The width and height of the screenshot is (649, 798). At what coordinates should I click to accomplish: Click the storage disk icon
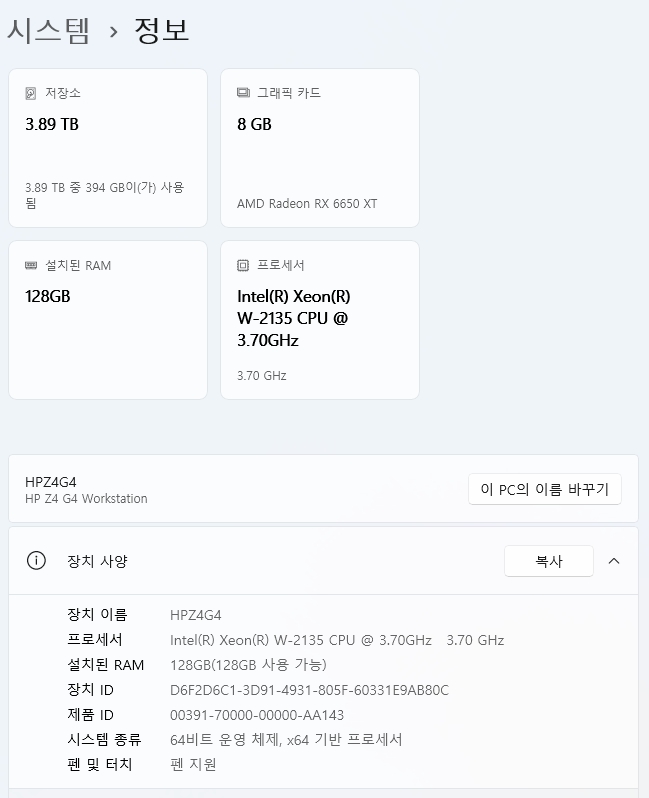[31, 93]
